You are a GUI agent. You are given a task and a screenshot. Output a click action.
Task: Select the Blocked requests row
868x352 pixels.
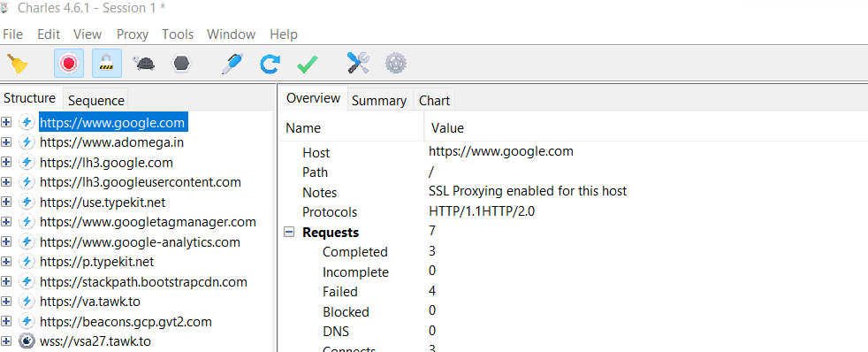tap(574, 311)
